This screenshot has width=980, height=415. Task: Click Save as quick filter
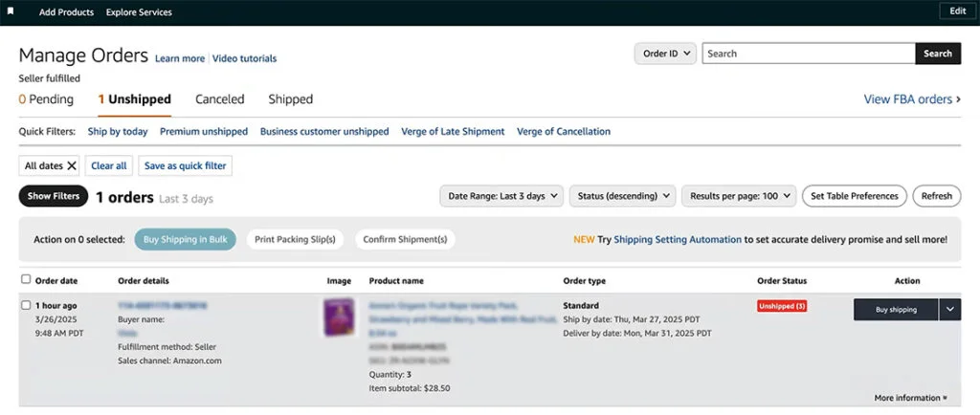[185, 166]
